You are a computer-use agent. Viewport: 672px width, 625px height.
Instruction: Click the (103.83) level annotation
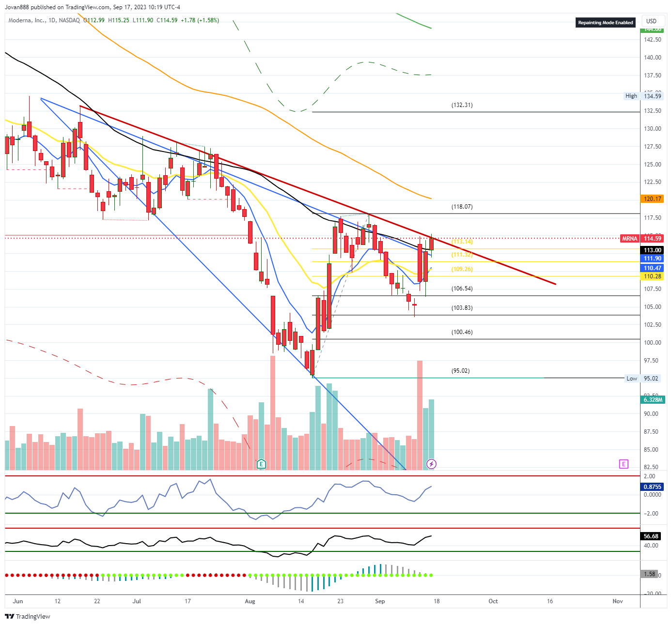[462, 307]
